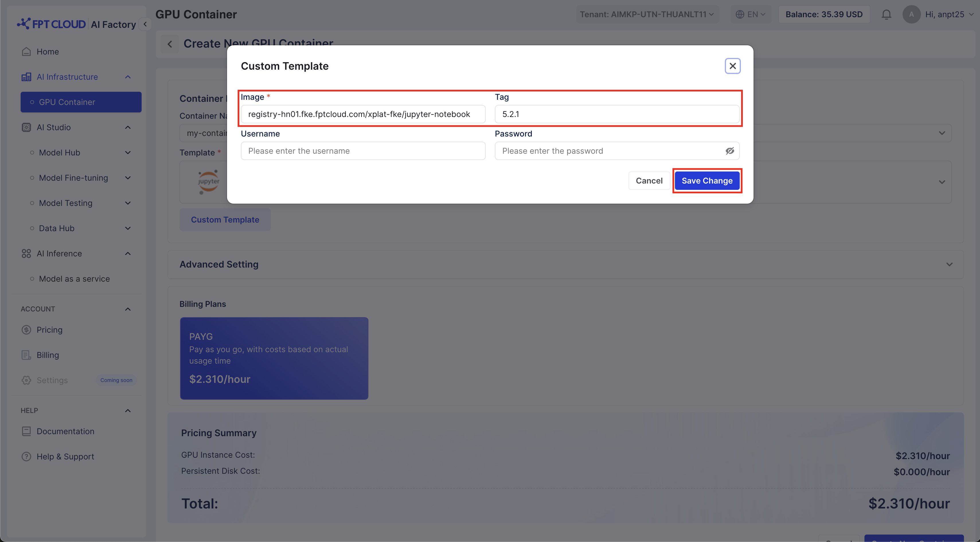Click the Tag input field
This screenshot has height=542, width=980.
point(617,114)
